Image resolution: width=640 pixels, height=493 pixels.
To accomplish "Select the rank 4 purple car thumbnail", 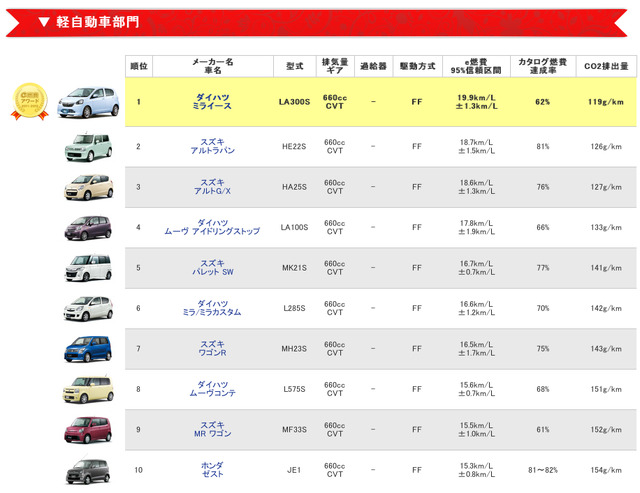I will pos(88,228).
